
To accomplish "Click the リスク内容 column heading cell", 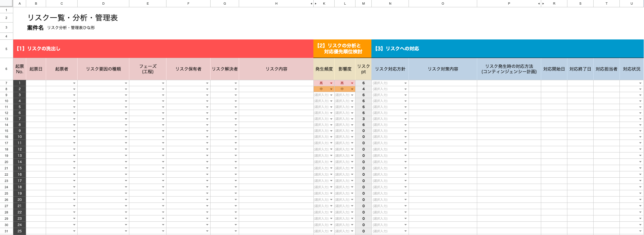I will [276, 69].
